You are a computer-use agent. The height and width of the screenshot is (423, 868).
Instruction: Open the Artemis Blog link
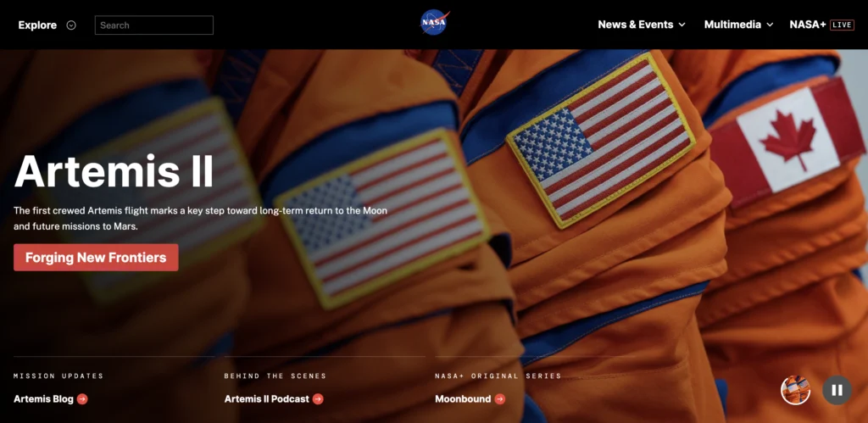pyautogui.click(x=43, y=398)
